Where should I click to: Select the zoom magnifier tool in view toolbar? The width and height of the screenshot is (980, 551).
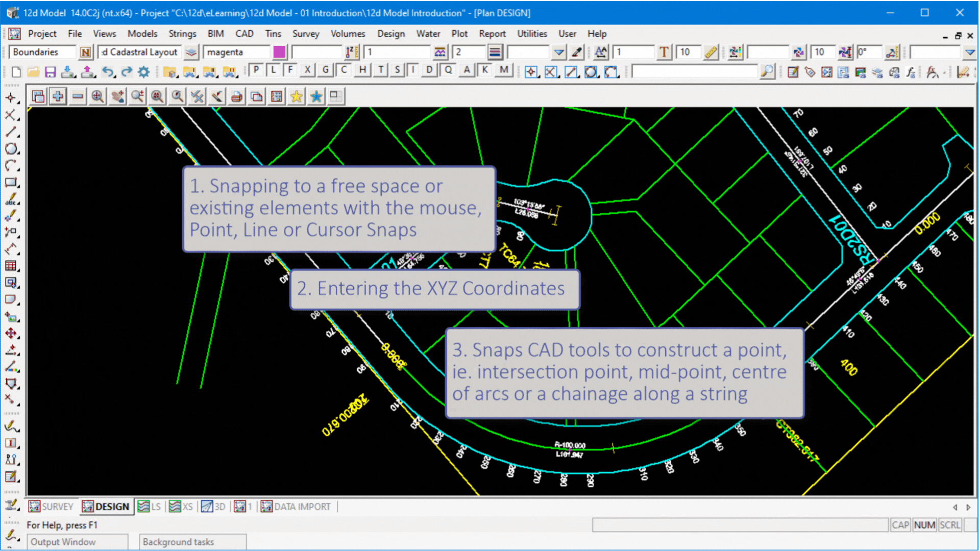pos(137,96)
